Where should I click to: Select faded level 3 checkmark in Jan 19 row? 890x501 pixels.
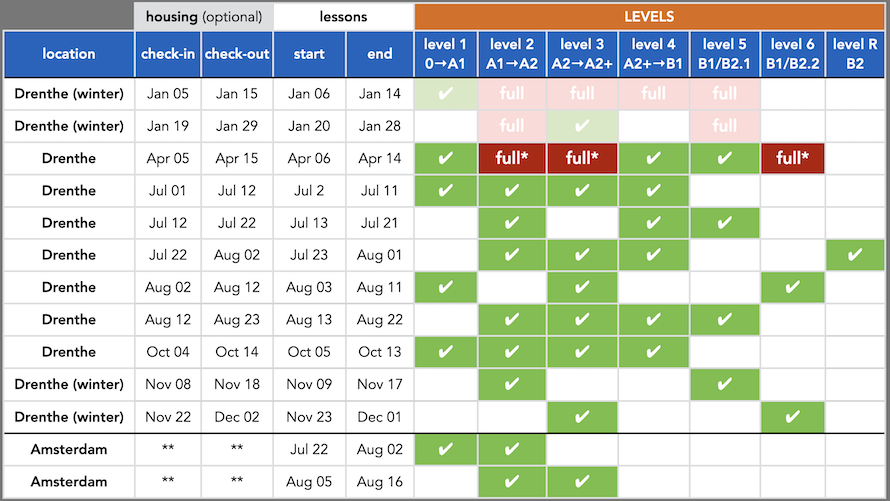[582, 126]
